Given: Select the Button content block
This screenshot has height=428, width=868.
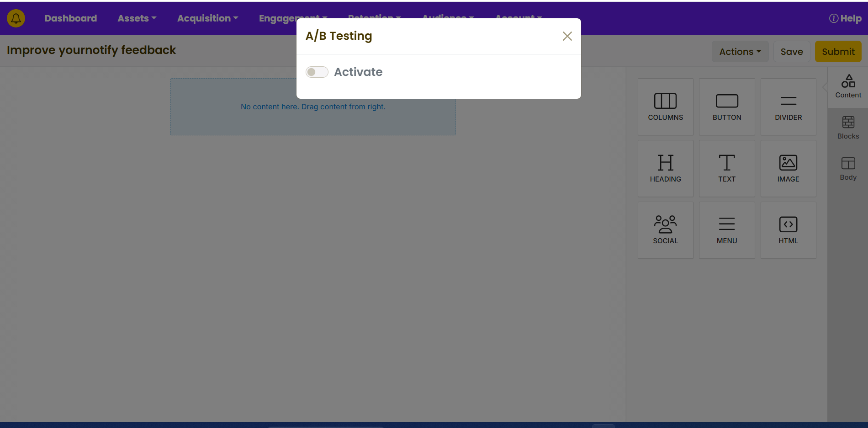Looking at the screenshot, I should click(x=726, y=107).
